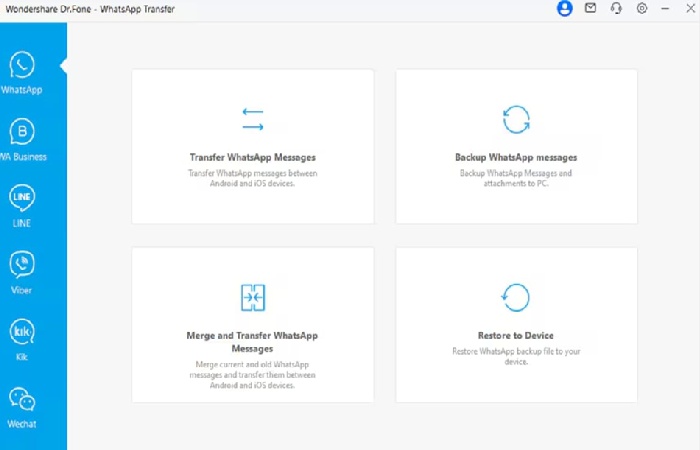Open the Kik icon in the sidebar
The image size is (700, 450).
tap(22, 332)
